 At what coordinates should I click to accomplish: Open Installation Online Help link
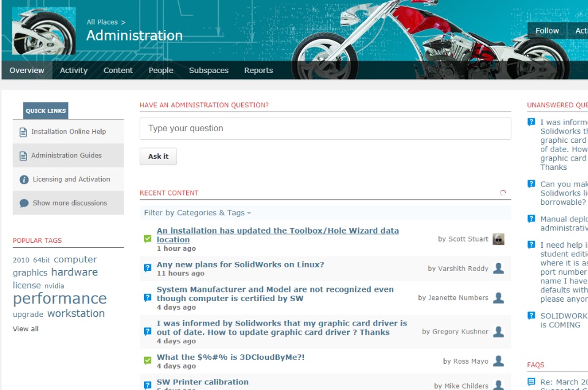click(69, 131)
